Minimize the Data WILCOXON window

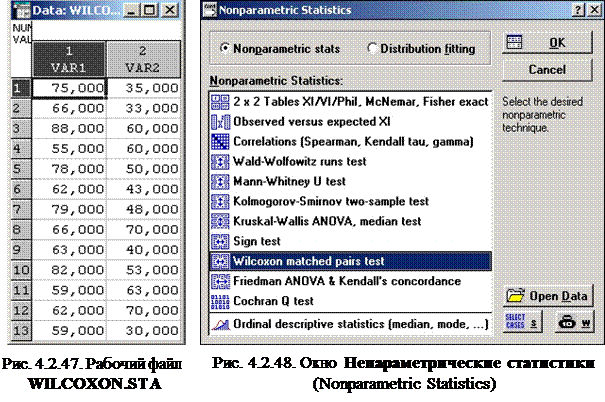point(132,10)
